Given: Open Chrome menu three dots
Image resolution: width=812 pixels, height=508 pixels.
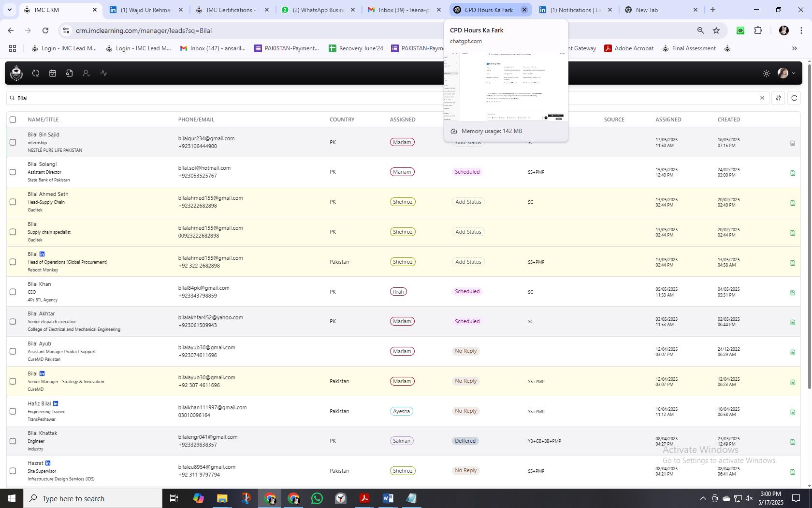Looking at the screenshot, I should coord(801,30).
